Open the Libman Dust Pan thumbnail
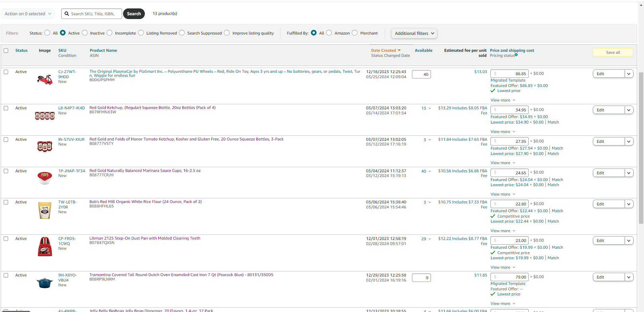The width and height of the screenshot is (644, 312). tap(45, 246)
